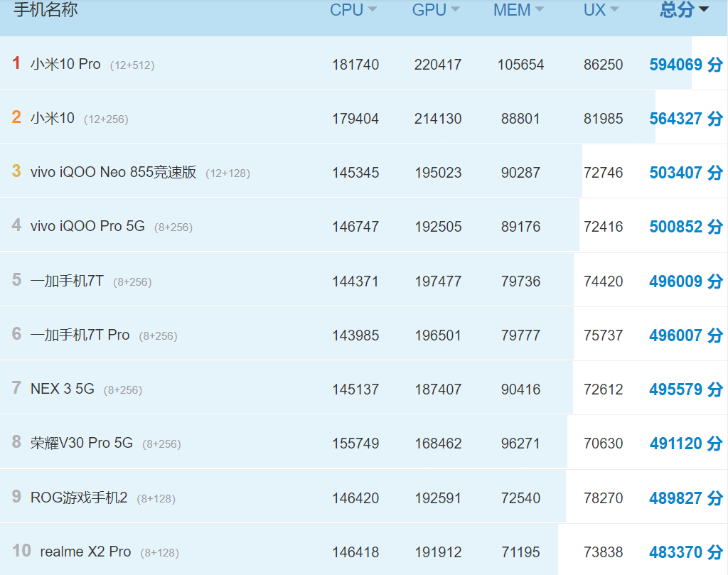The image size is (728, 575).
Task: Click the rank 3 number badge
Action: click(16, 171)
